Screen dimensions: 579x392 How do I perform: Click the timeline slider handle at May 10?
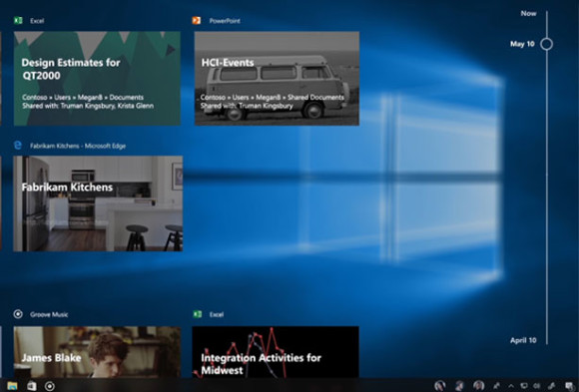point(546,44)
